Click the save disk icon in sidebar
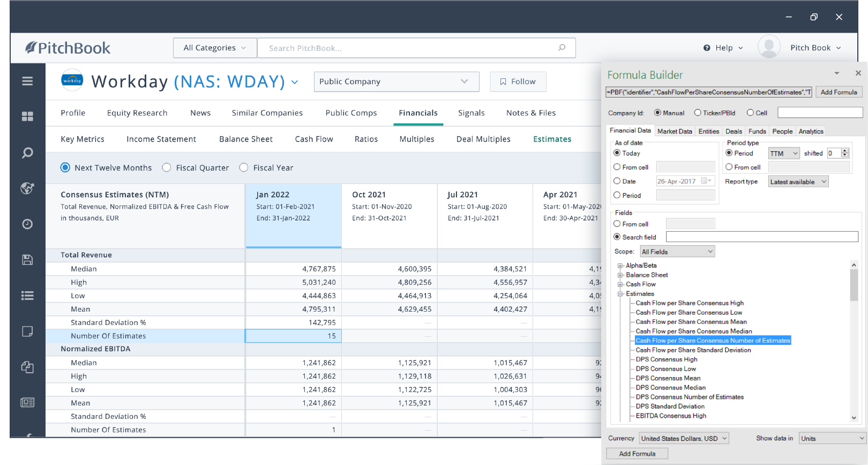The image size is (868, 465). click(27, 260)
